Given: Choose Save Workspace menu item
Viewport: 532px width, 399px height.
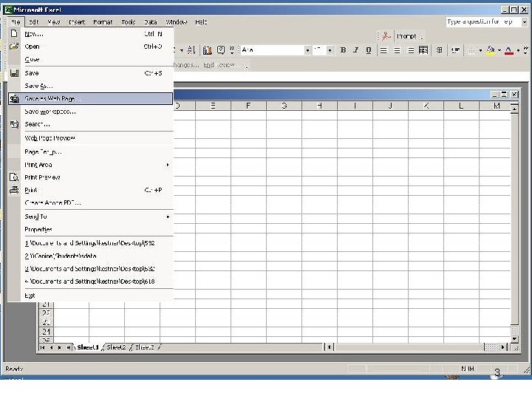Looking at the screenshot, I should tap(90, 112).
